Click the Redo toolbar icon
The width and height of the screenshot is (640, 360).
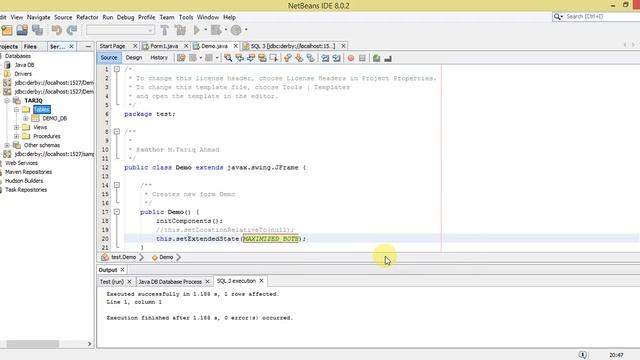(x=72, y=30)
